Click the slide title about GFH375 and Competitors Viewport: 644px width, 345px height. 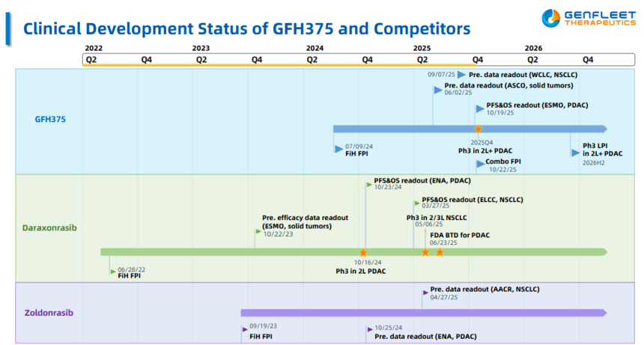tap(246, 28)
